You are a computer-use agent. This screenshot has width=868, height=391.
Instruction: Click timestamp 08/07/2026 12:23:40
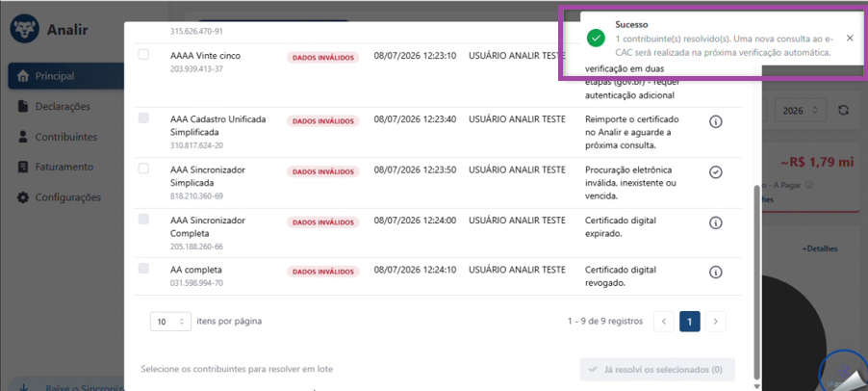[415, 119]
